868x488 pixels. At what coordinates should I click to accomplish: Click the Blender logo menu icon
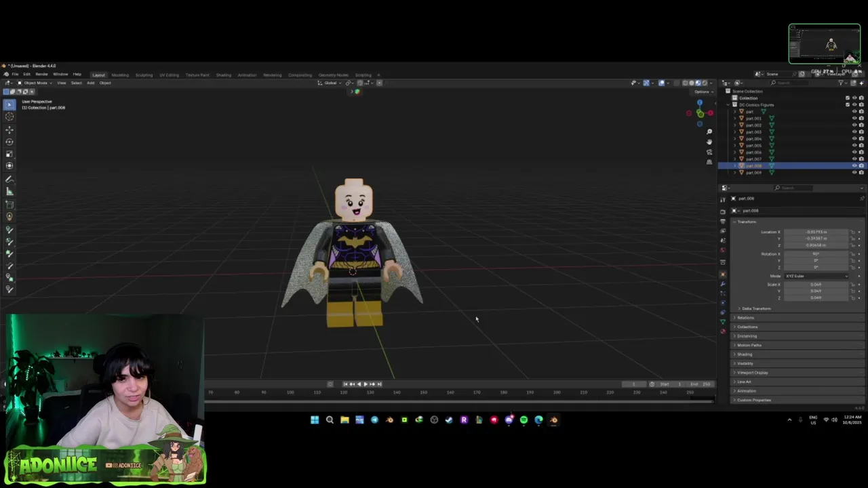click(x=6, y=75)
